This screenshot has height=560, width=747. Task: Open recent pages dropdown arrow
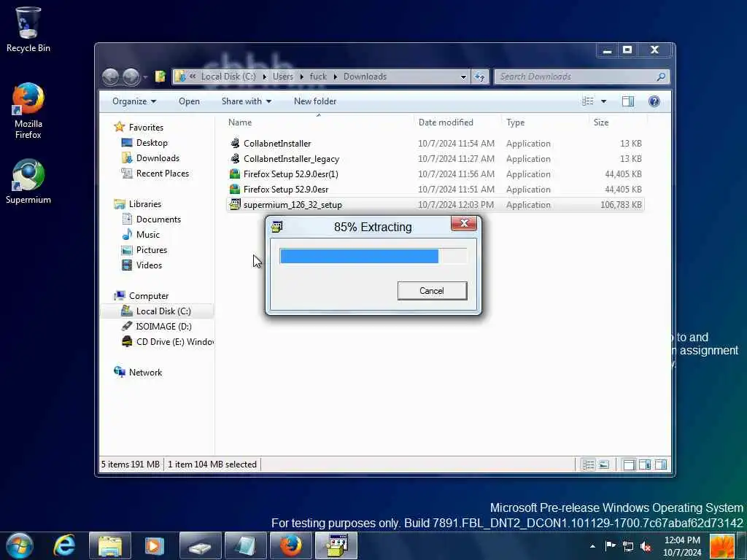click(x=145, y=77)
